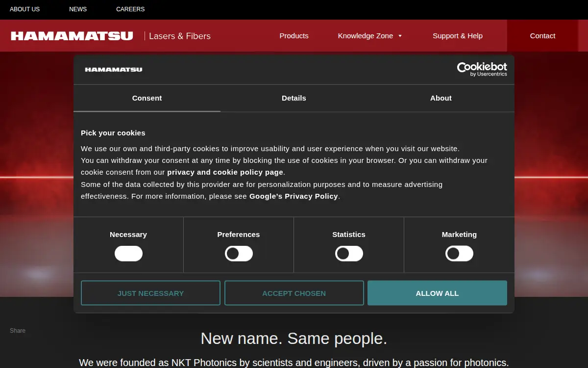Click the Hamamatsu logo in cookie dialog
Image resolution: width=588 pixels, height=368 pixels.
click(114, 70)
